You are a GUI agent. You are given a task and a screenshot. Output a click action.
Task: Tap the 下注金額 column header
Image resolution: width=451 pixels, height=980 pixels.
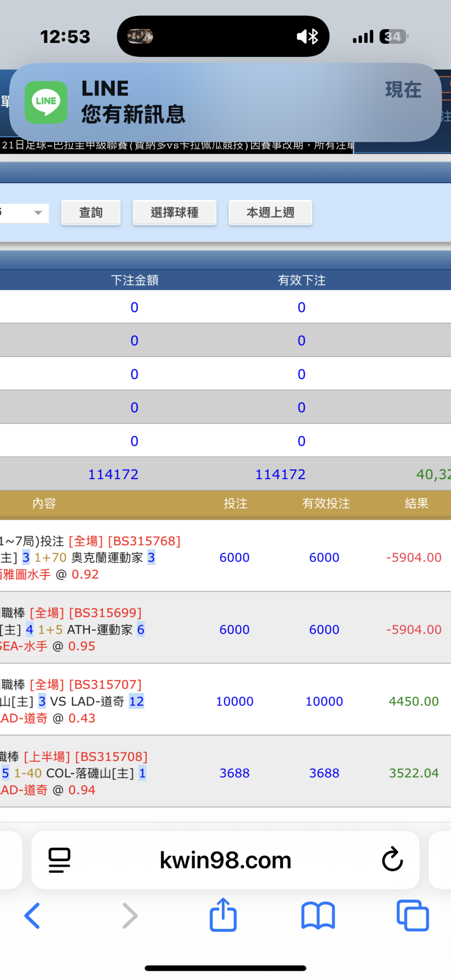tap(134, 280)
